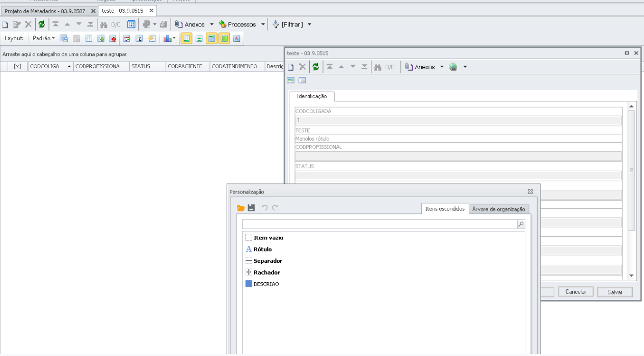The image size is (644, 356).
Task: Click the red letter A icon in layout toolbar
Action: [236, 38]
